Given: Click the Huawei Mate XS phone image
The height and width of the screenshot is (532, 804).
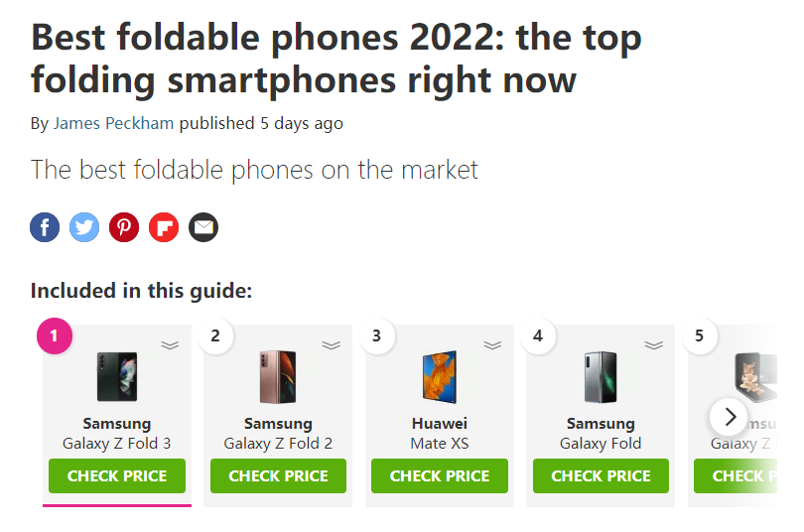Looking at the screenshot, I should click(x=440, y=377).
